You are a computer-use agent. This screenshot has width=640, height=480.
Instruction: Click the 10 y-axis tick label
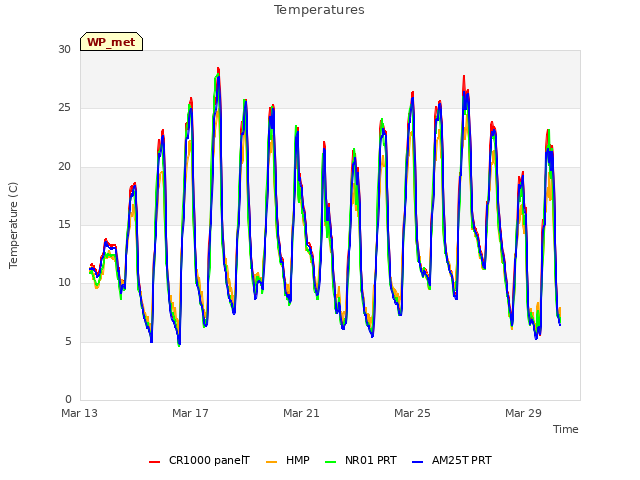(64, 282)
